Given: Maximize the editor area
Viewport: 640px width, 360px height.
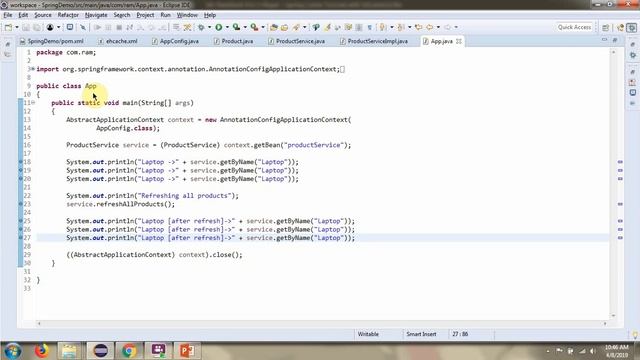Looking at the screenshot, I should point(615,40).
